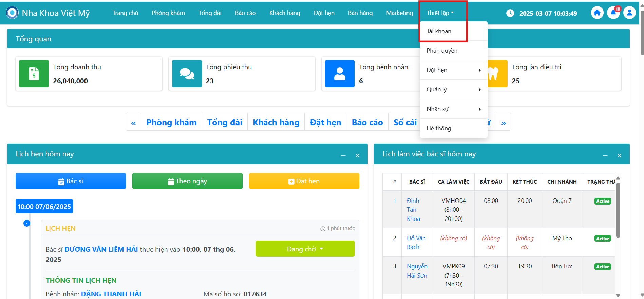Open the notifications bell icon

[x=613, y=13]
